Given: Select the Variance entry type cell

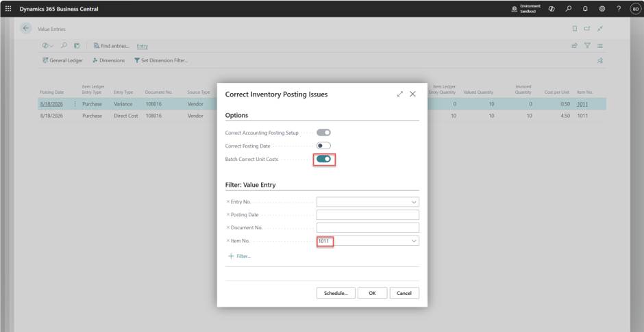Looking at the screenshot, I should pyautogui.click(x=123, y=104).
